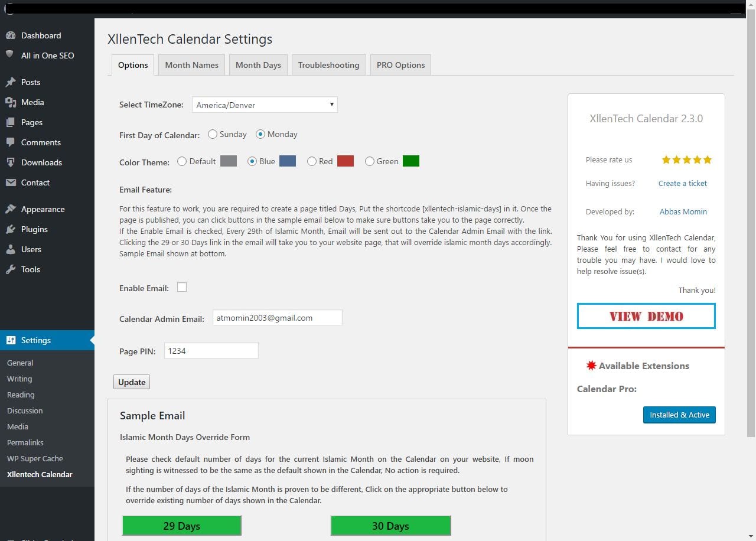The height and width of the screenshot is (541, 756).
Task: Focus the Calendar Admin Email field
Action: [278, 318]
